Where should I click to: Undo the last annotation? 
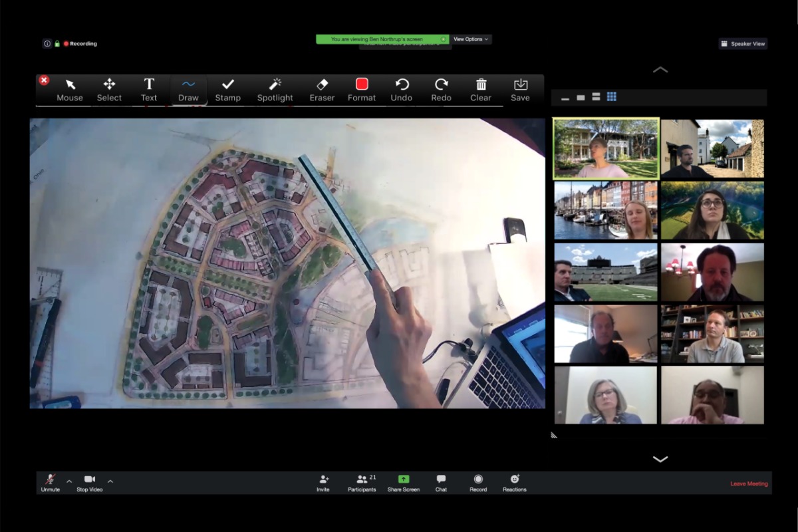pos(402,90)
